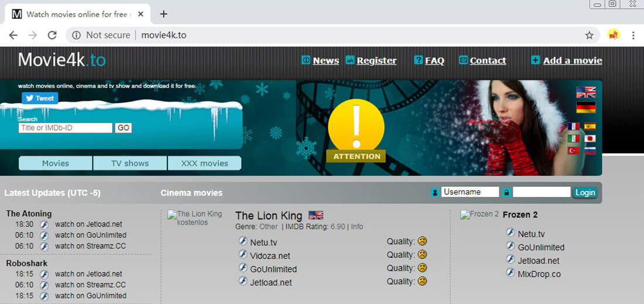Open the FAQ link

tap(434, 61)
